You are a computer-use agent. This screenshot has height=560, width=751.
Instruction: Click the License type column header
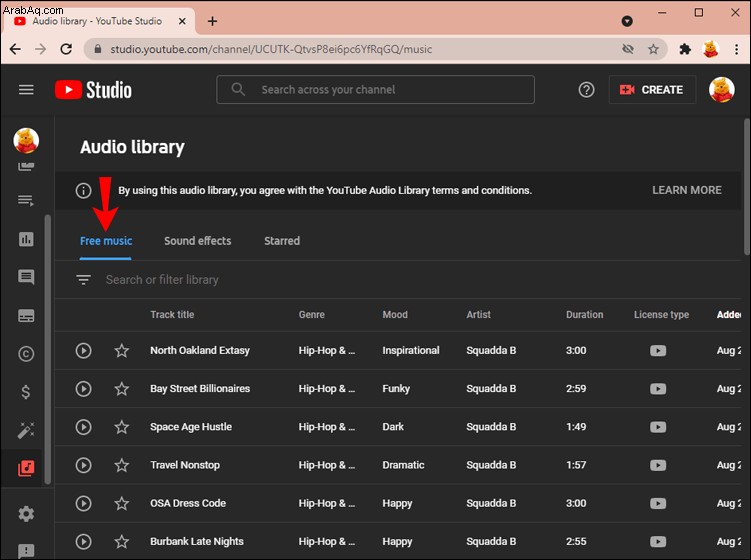click(661, 315)
